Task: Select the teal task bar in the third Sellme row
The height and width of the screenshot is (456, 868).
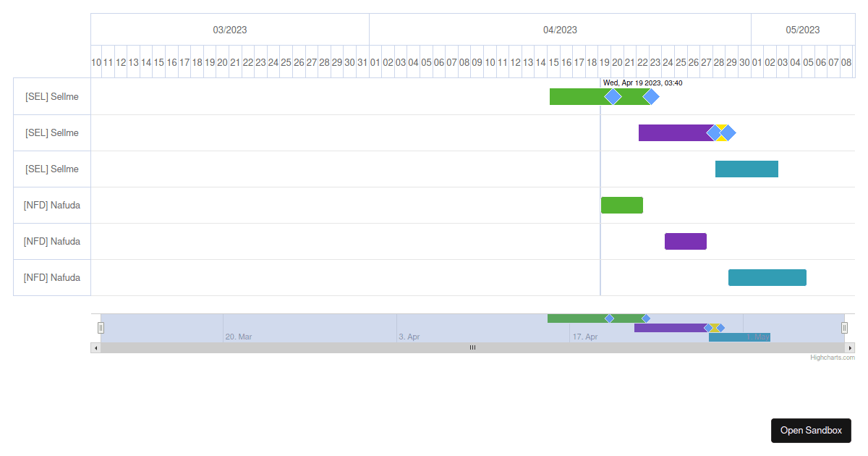Action: tap(746, 169)
